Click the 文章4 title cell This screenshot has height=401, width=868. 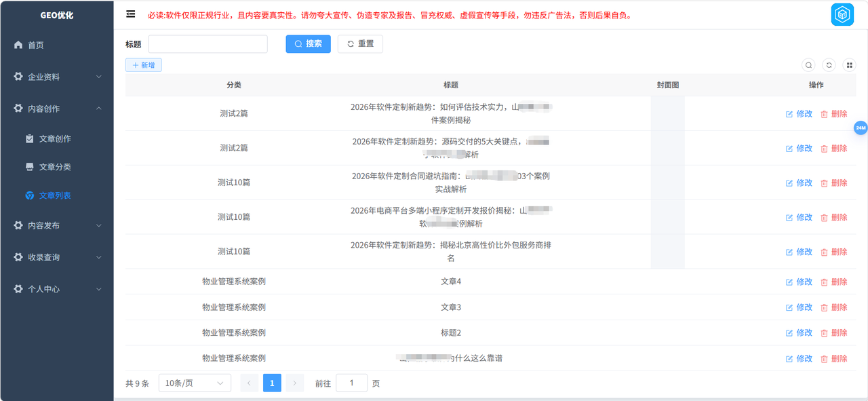pos(451,282)
